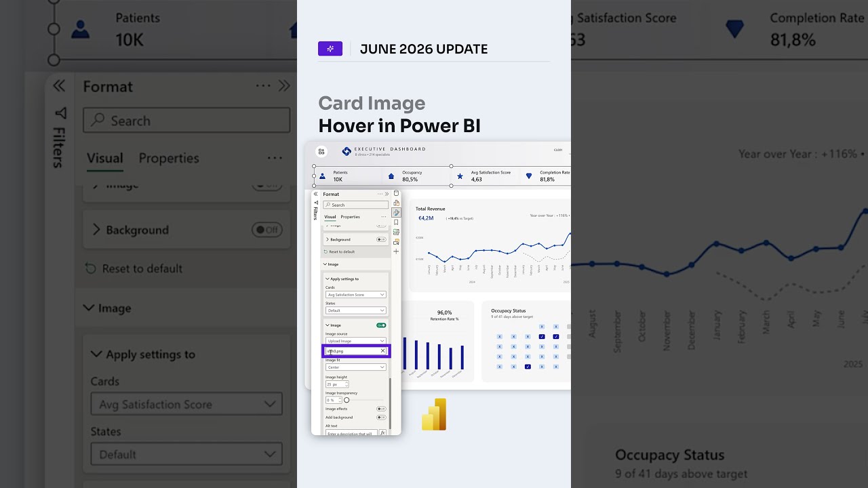Click the Alt text description field
This screenshot has height=488, width=868.
coord(351,433)
